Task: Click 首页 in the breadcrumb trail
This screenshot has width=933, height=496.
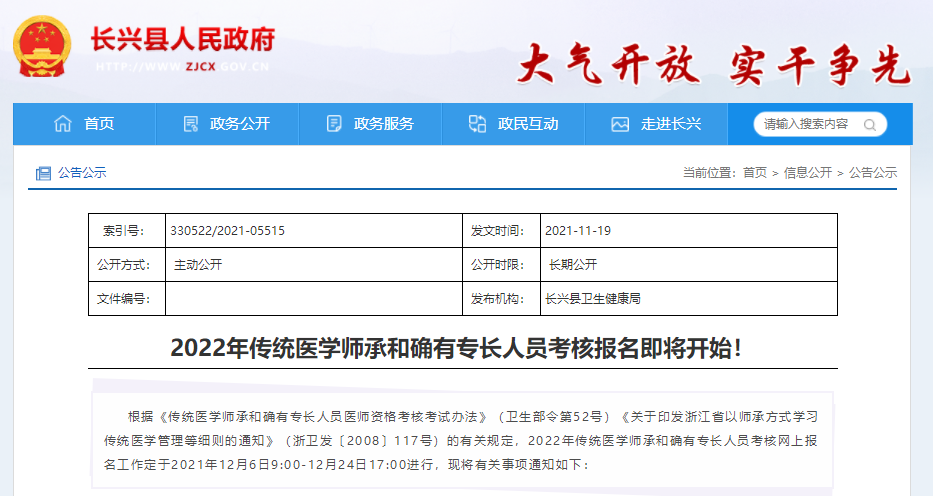Action: [755, 173]
